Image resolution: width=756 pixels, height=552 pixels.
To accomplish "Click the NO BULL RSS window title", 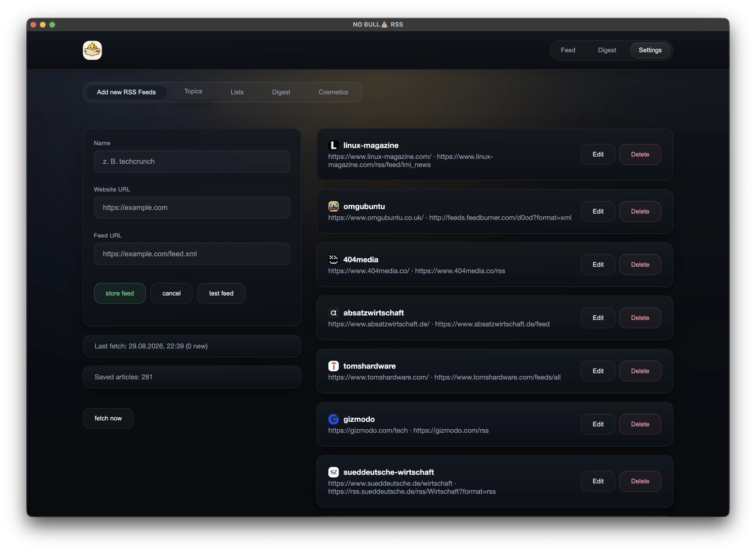I will tap(378, 25).
